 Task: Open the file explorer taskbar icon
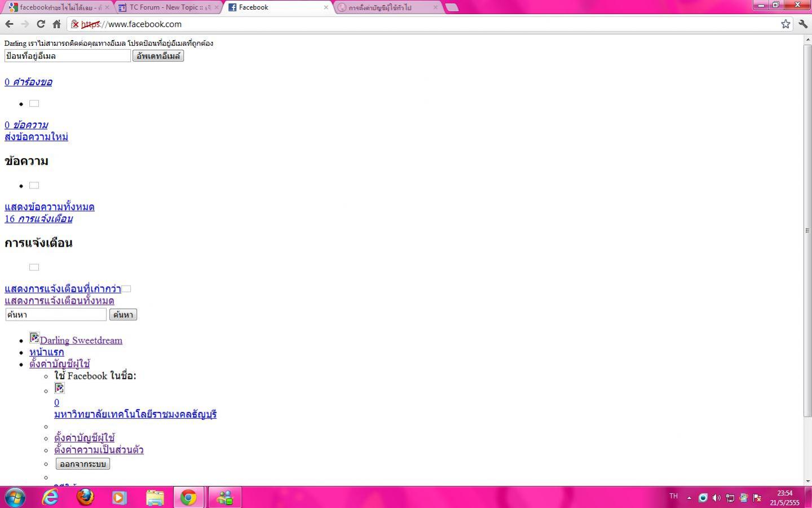155,497
